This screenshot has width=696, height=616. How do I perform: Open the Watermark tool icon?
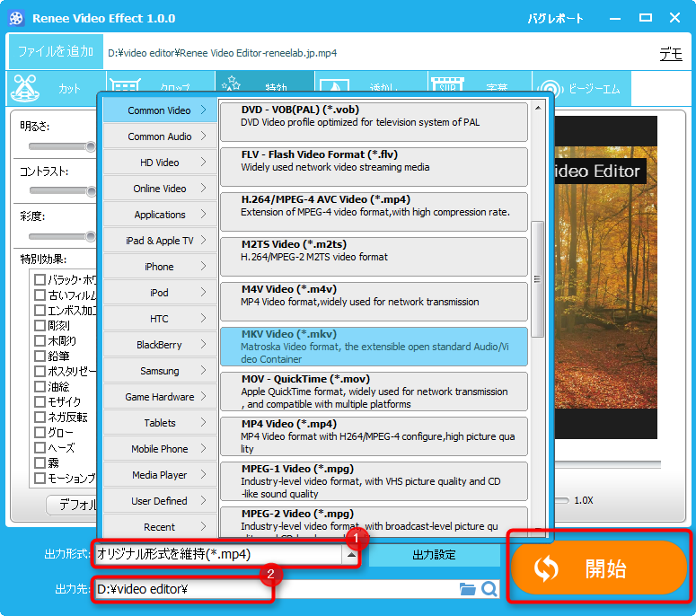tap(334, 85)
